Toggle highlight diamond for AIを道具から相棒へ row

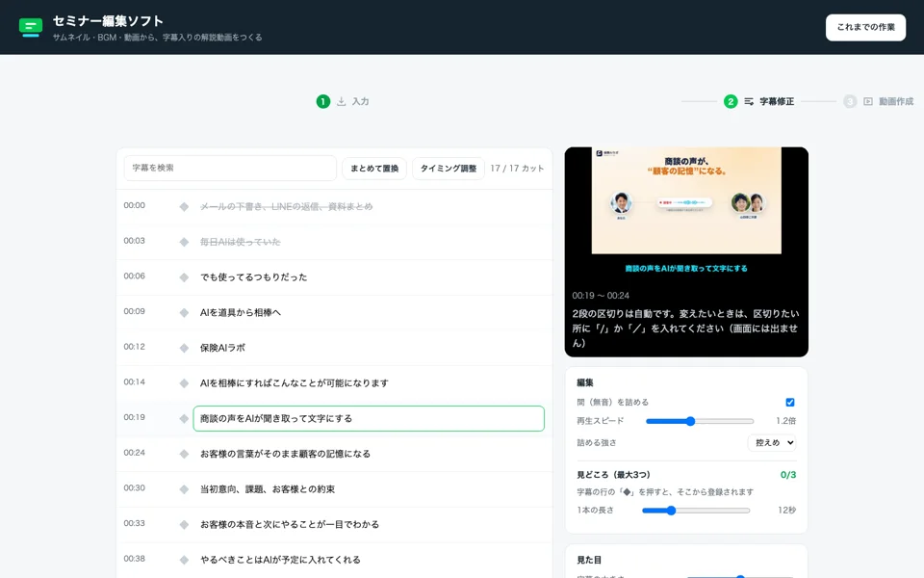184,312
